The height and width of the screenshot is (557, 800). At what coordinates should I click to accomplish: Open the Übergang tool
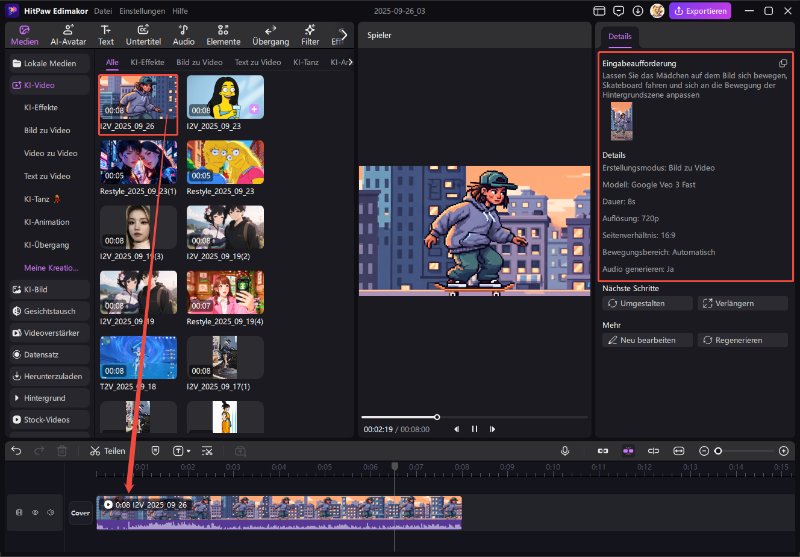pyautogui.click(x=270, y=35)
